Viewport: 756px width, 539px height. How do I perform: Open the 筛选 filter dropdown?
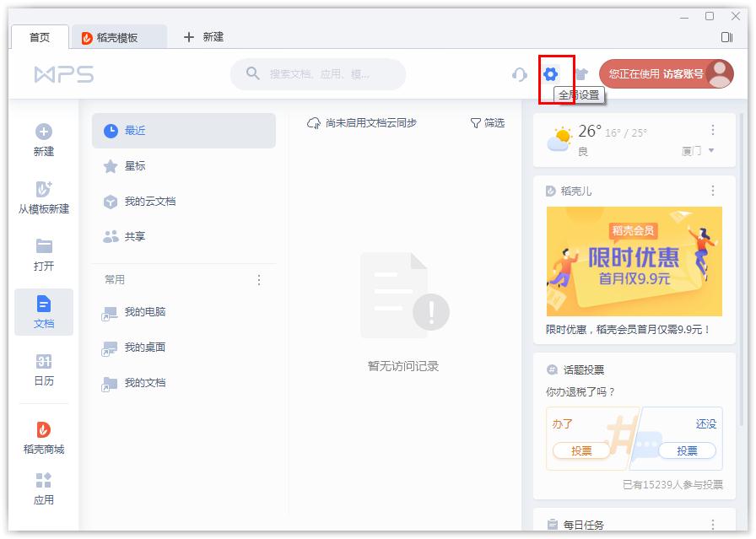tap(490, 123)
